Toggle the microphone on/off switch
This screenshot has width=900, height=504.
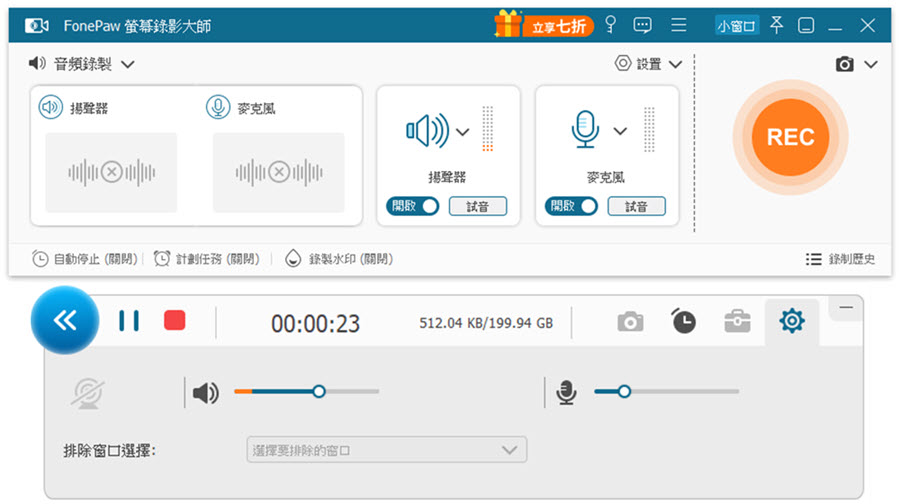tap(571, 206)
